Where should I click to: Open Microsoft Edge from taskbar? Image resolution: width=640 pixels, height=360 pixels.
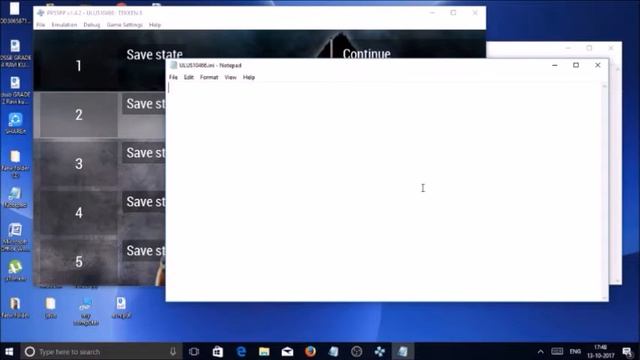coord(241,351)
